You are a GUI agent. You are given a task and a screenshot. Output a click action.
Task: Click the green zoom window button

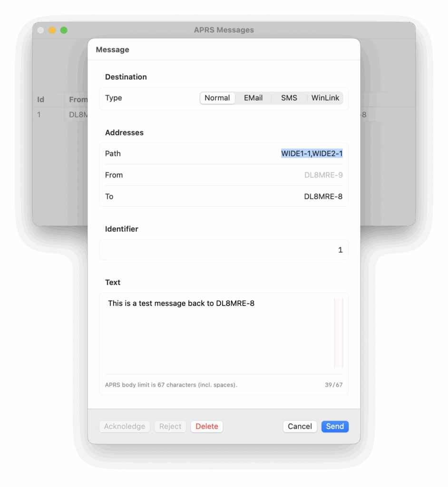(64, 30)
